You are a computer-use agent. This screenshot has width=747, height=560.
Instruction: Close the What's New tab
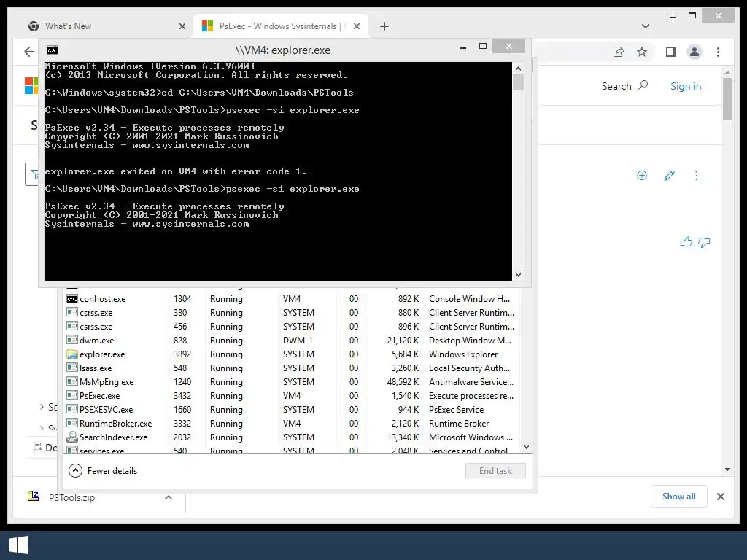tap(182, 26)
